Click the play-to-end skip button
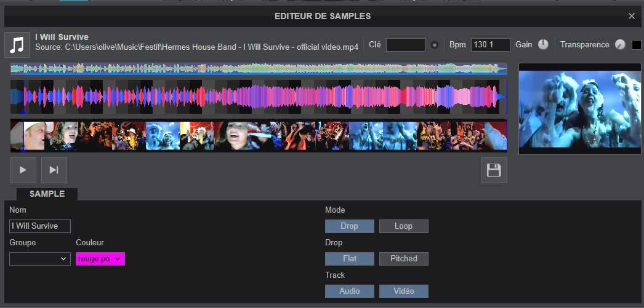The width and height of the screenshot is (644, 308). tap(54, 170)
